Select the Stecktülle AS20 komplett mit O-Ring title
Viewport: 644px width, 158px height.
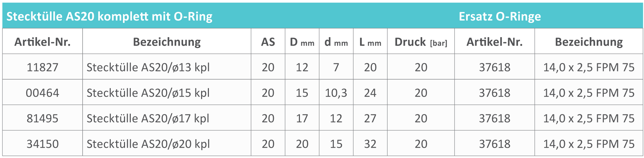pyautogui.click(x=109, y=16)
